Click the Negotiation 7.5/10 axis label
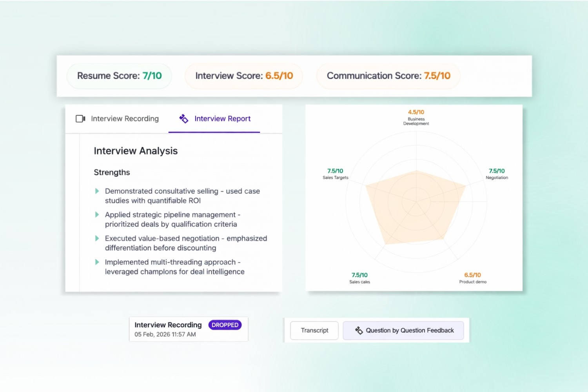Image resolution: width=588 pixels, height=392 pixels. pyautogui.click(x=496, y=174)
